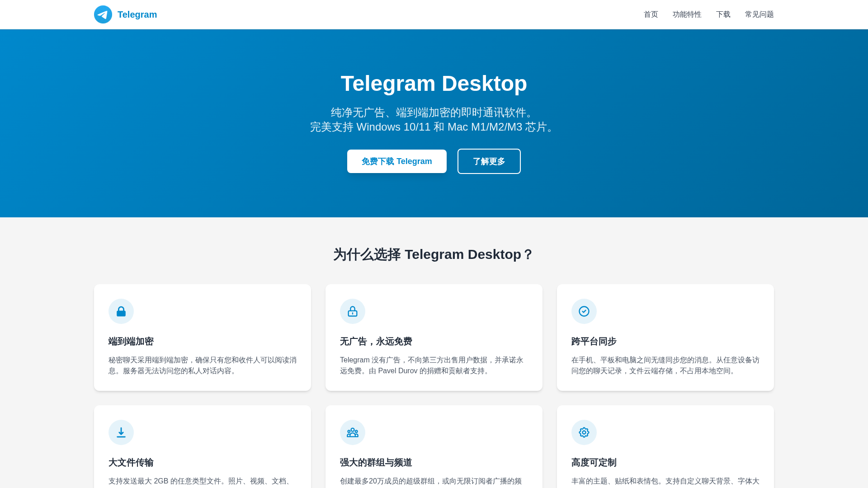This screenshot has width=868, height=488.
Task: Click the Telegram paper plane logo
Action: (x=103, y=14)
